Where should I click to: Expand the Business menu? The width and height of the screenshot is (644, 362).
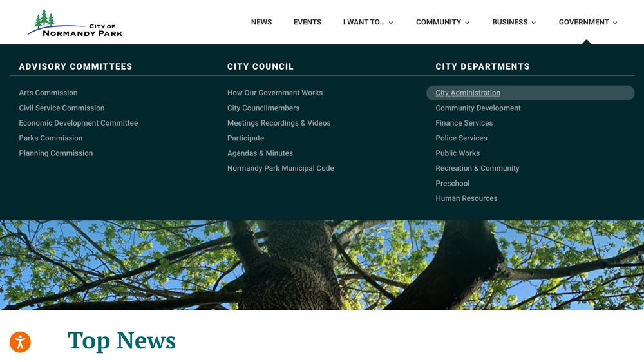(514, 22)
